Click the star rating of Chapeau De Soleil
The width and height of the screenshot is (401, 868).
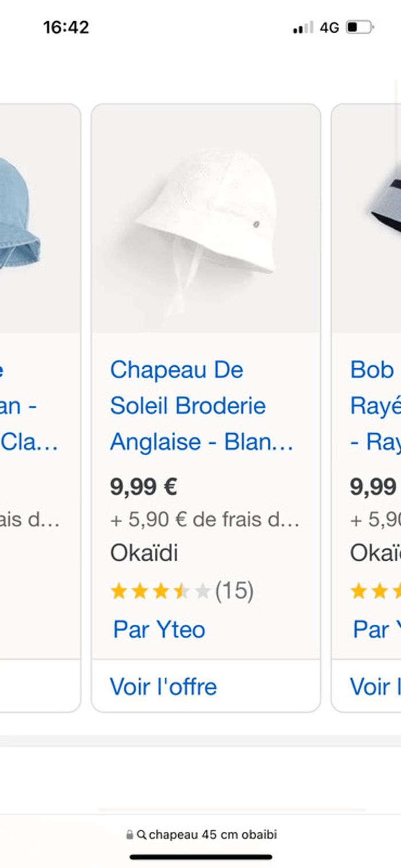point(160,591)
